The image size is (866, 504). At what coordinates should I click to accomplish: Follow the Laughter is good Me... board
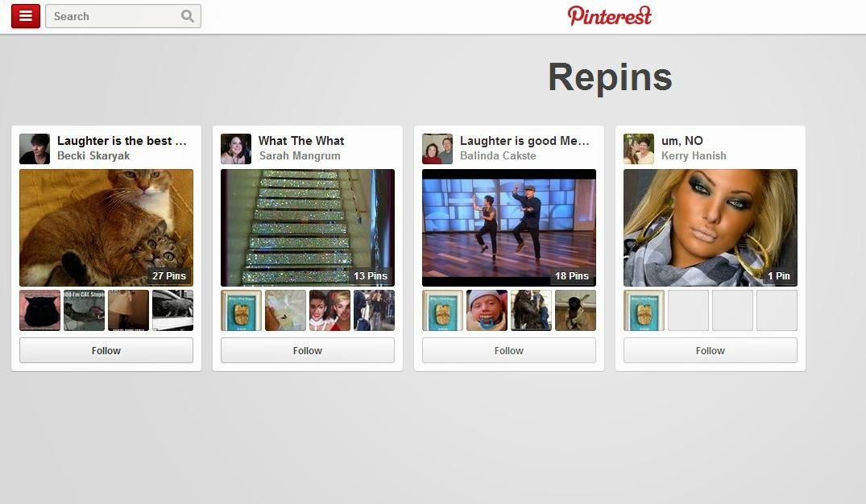(x=508, y=350)
